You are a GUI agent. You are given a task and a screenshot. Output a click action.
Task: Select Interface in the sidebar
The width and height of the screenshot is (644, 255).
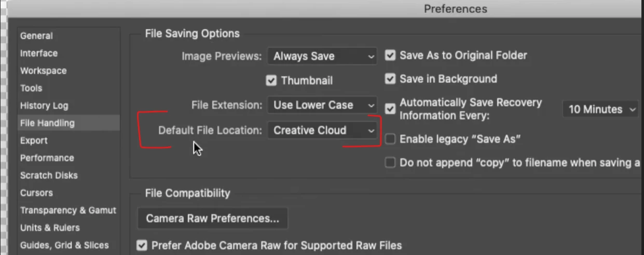point(39,53)
